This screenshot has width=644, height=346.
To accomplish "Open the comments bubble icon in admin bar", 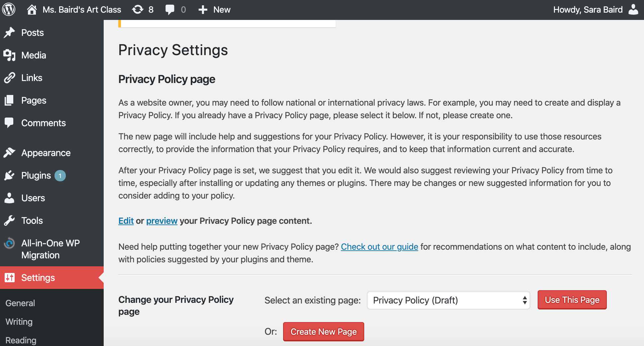I will 170,10.
